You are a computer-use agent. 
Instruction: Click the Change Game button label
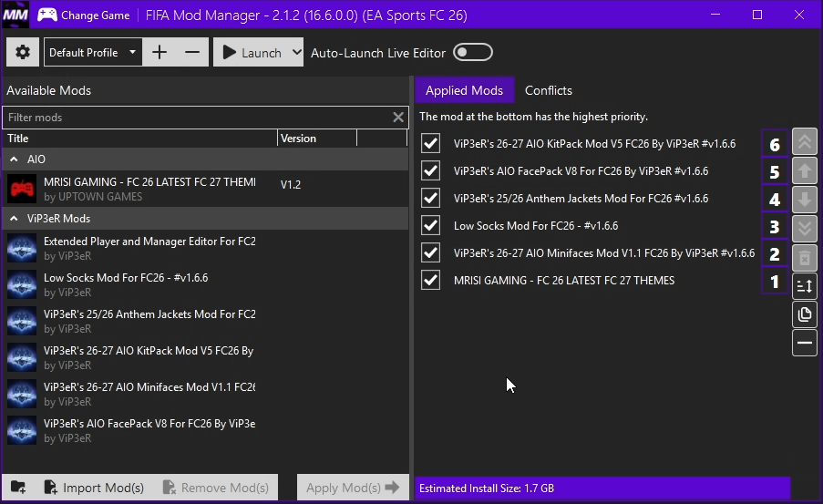click(x=95, y=15)
